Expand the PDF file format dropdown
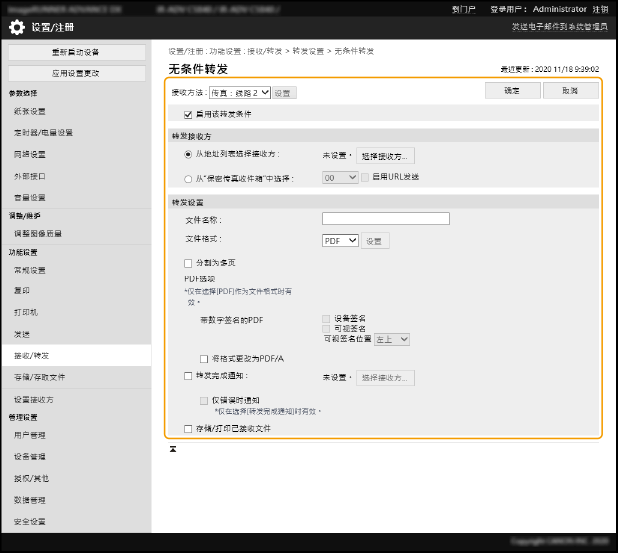 tap(340, 240)
